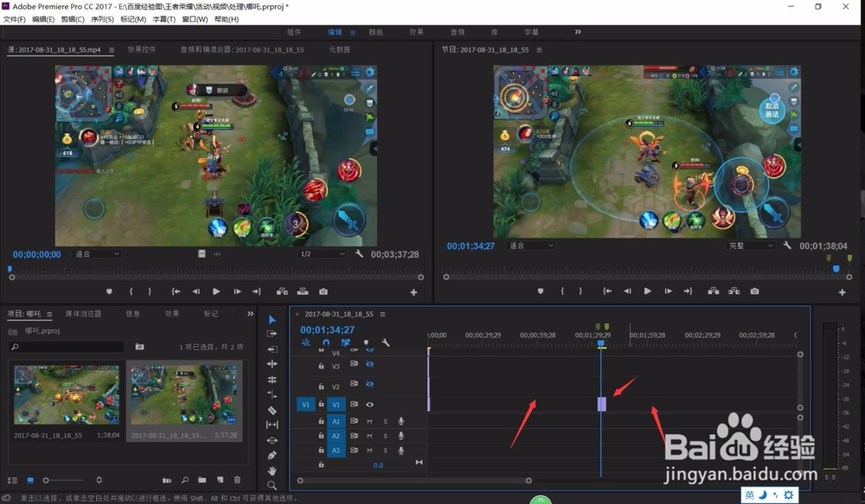
Task: Expand workspace overflow chevron
Action: [578, 31]
